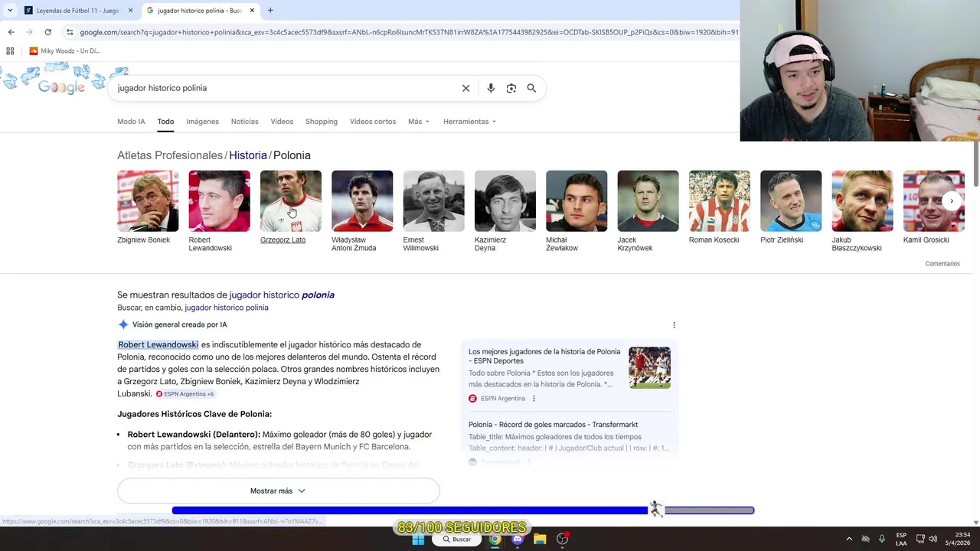
Task: Click the AI overview sparkle icon
Action: [122, 324]
